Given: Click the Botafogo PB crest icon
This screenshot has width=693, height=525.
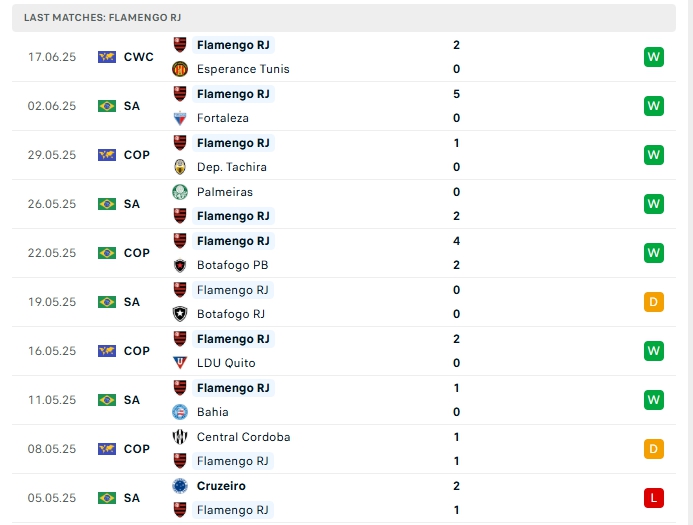Looking at the screenshot, I should (180, 265).
